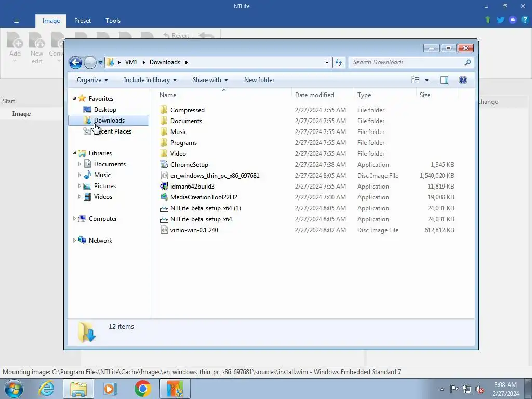Select the Compressed folder

pyautogui.click(x=188, y=110)
